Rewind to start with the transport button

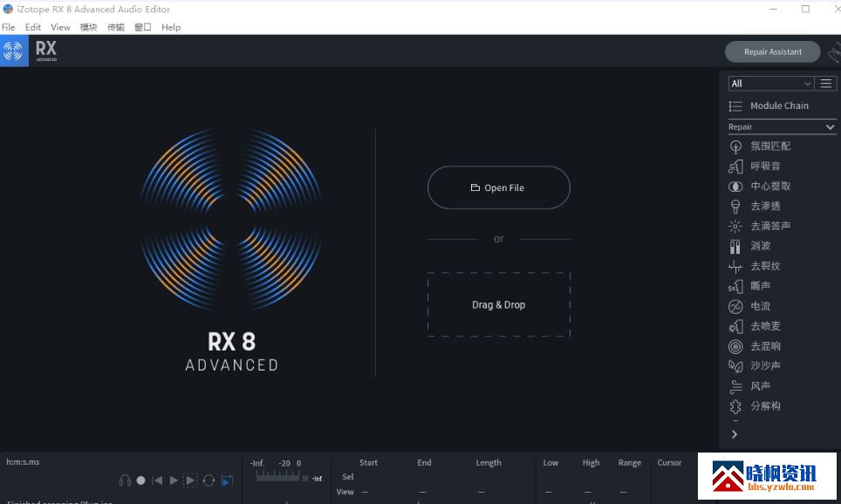point(157,480)
